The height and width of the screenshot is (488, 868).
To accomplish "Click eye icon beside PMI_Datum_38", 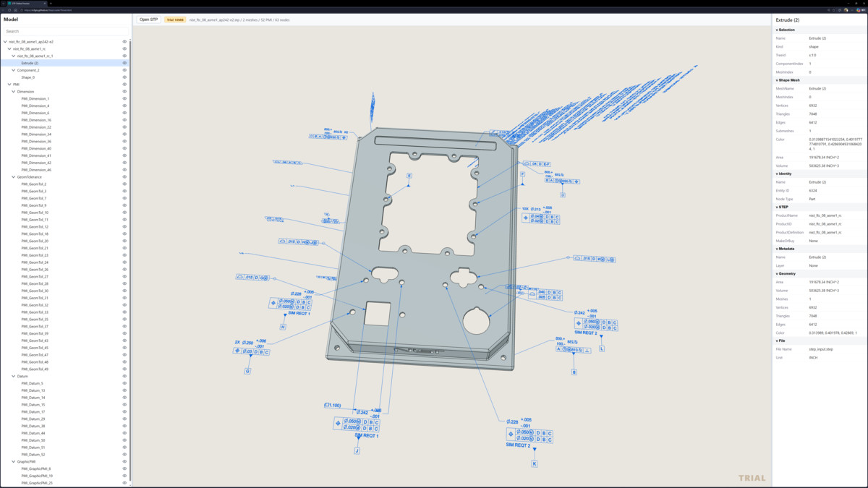I will [124, 426].
